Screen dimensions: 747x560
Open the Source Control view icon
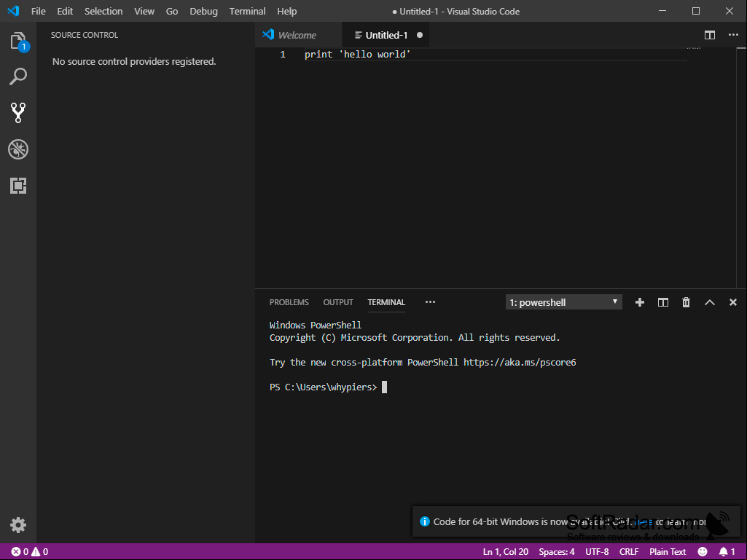(x=18, y=113)
